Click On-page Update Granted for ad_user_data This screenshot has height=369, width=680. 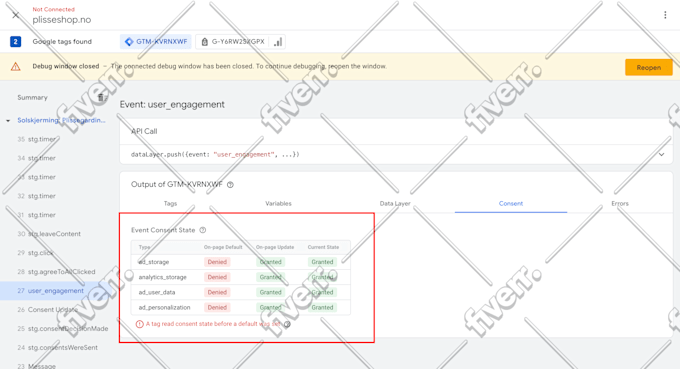(271, 292)
